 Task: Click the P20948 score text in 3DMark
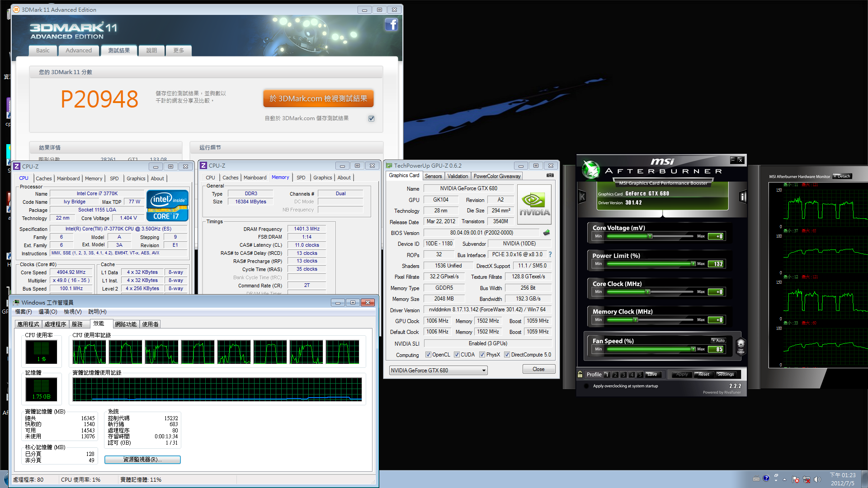(x=99, y=99)
